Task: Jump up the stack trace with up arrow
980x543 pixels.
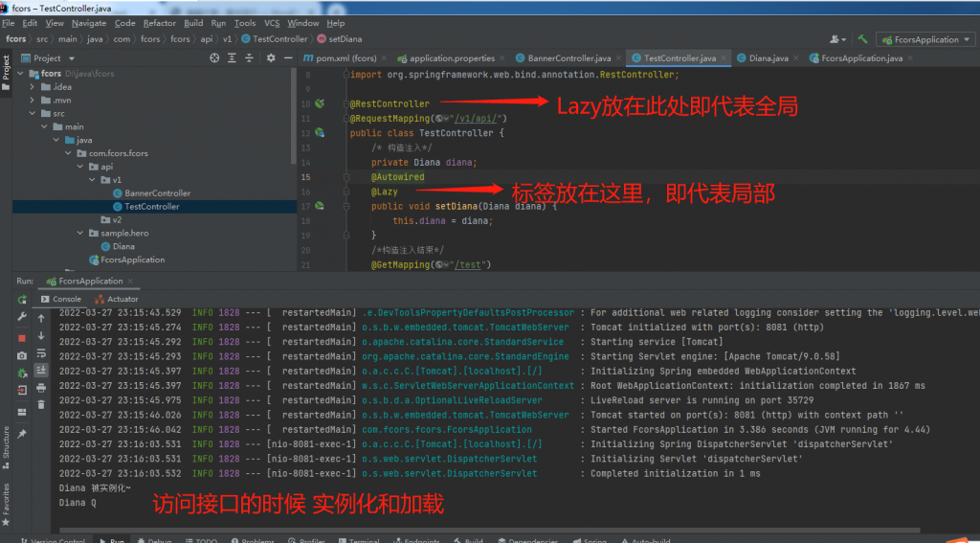Action: (41, 318)
